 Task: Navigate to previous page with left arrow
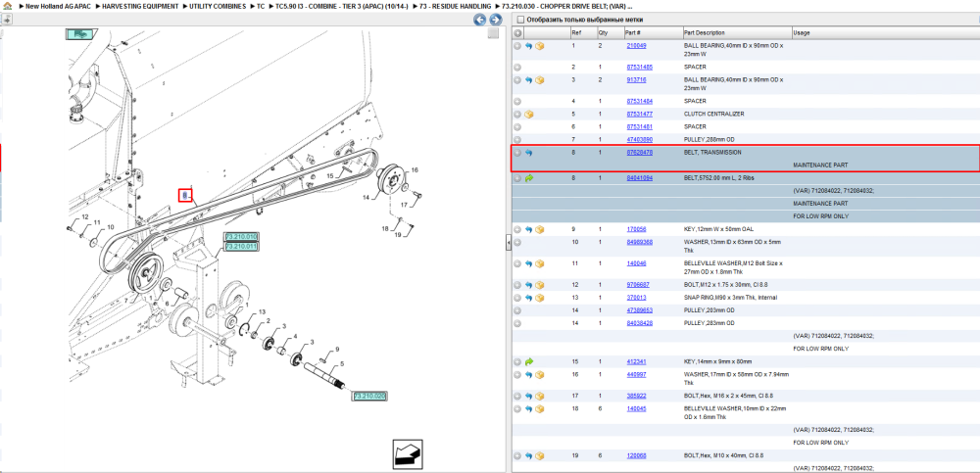tap(479, 20)
